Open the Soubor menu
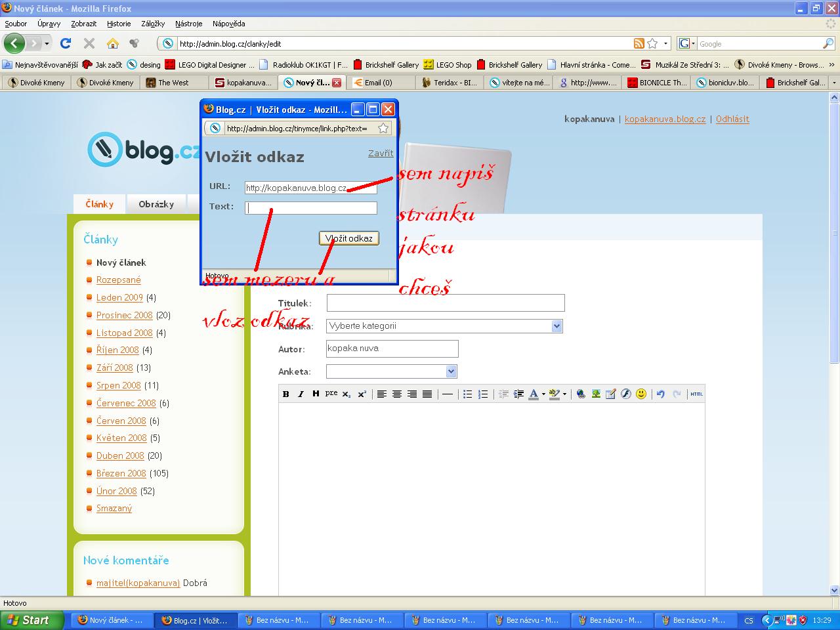840x630 pixels. (x=16, y=24)
